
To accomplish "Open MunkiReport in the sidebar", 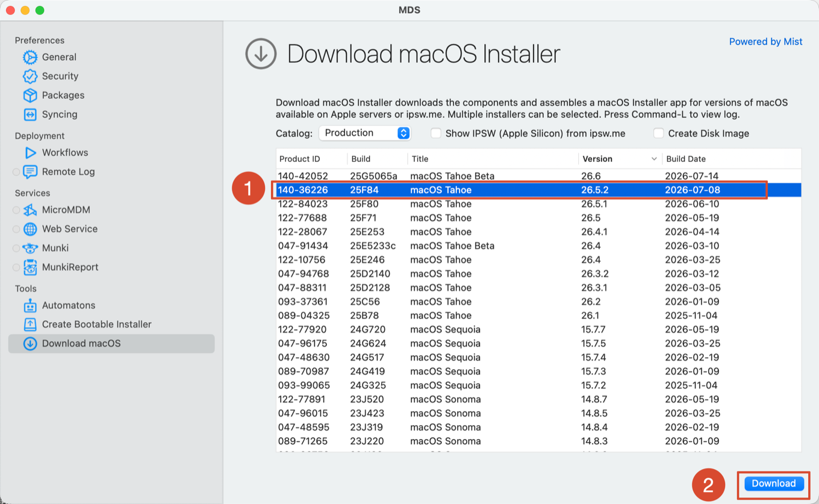I will coord(70,267).
